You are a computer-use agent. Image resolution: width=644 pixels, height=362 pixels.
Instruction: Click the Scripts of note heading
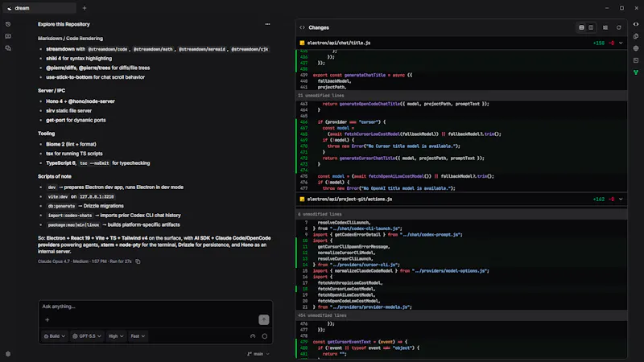(55, 176)
